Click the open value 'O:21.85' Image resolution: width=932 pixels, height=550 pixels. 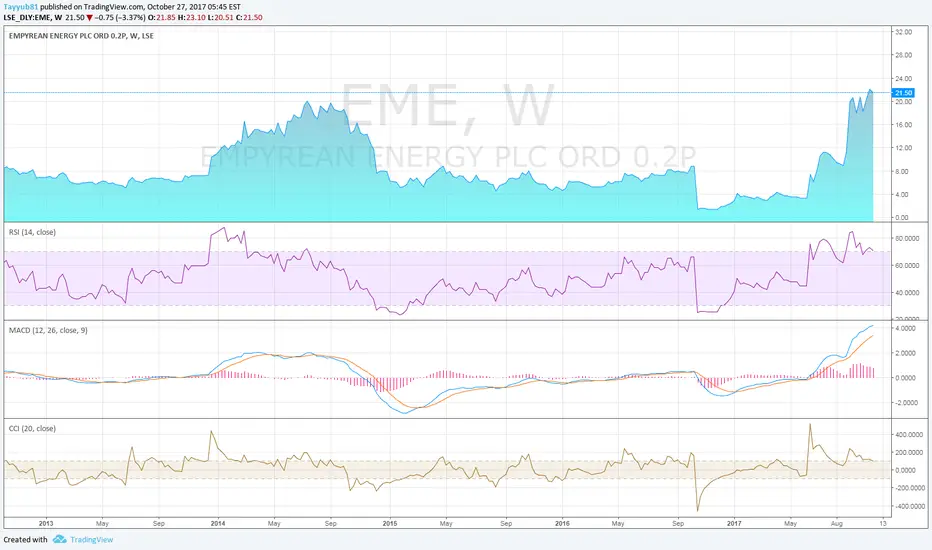point(162,18)
